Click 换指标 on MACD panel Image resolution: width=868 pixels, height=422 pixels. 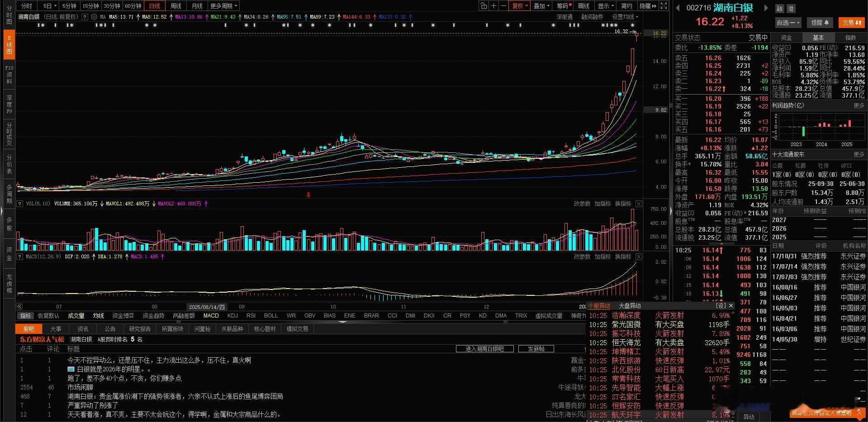pos(623,256)
